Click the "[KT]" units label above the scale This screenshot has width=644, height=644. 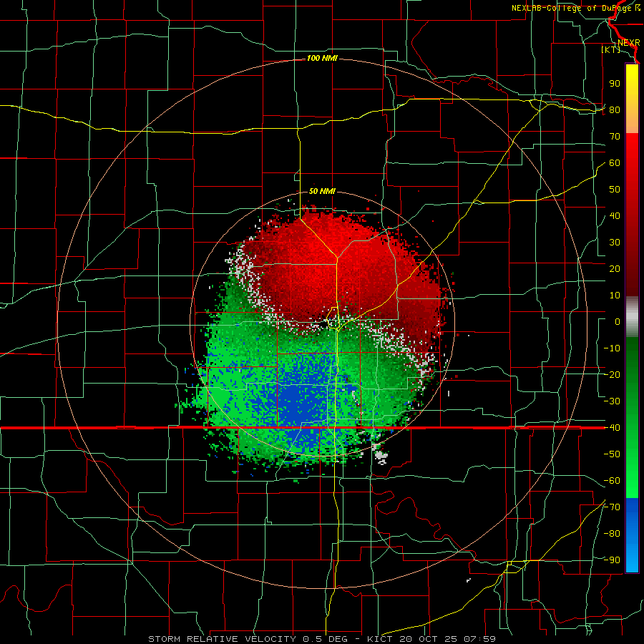click(611, 49)
